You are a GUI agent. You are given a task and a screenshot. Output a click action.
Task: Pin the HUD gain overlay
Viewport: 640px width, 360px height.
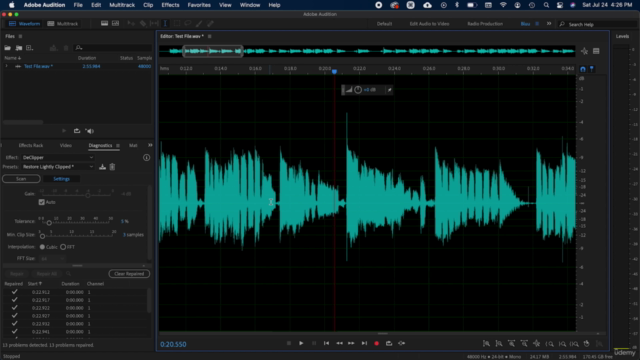(389, 90)
